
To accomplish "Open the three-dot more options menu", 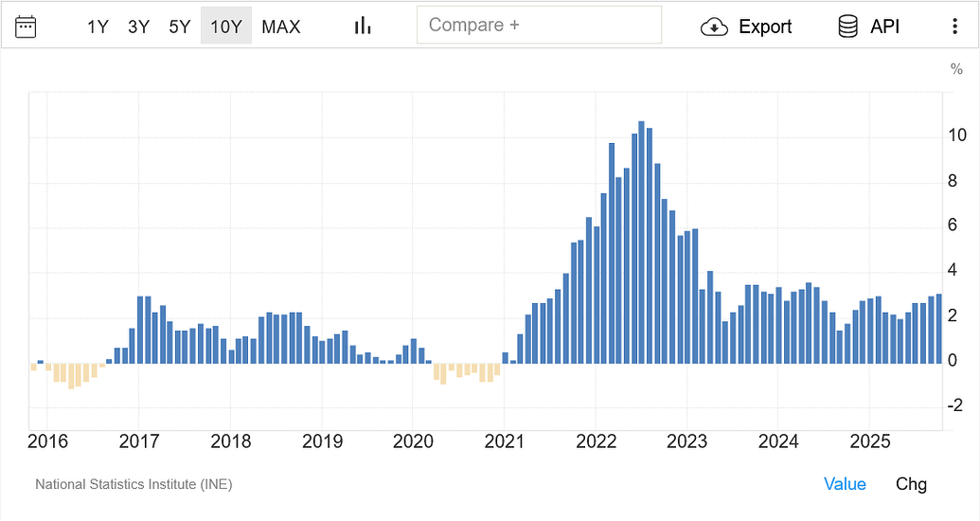I will click(x=954, y=27).
